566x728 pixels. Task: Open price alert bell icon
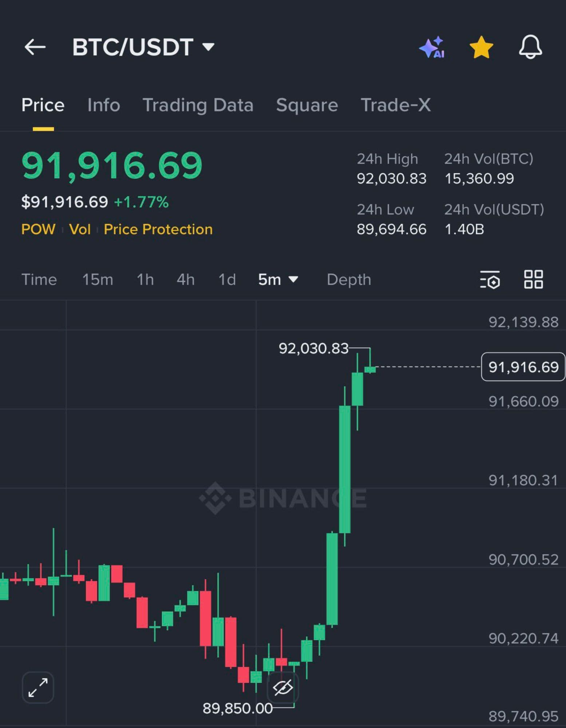pyautogui.click(x=530, y=47)
